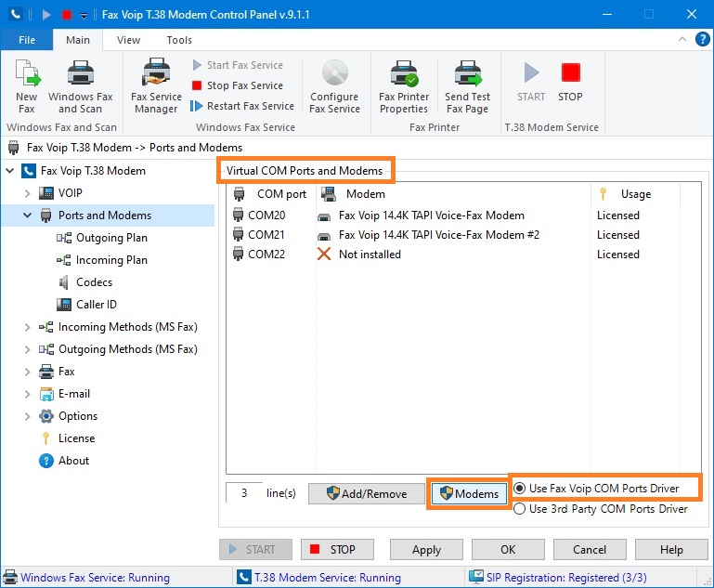Switch to the View ribbon tab
Screen dimensions: 714x588
pyautogui.click(x=128, y=40)
